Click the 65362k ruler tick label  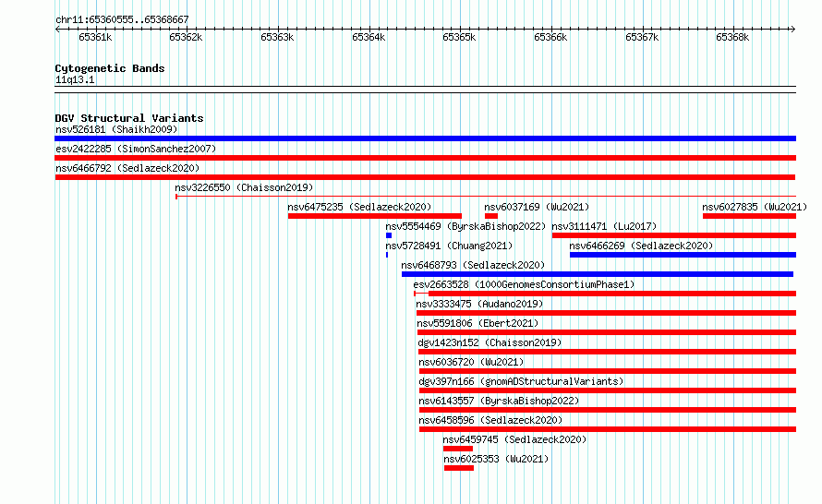pyautogui.click(x=186, y=37)
